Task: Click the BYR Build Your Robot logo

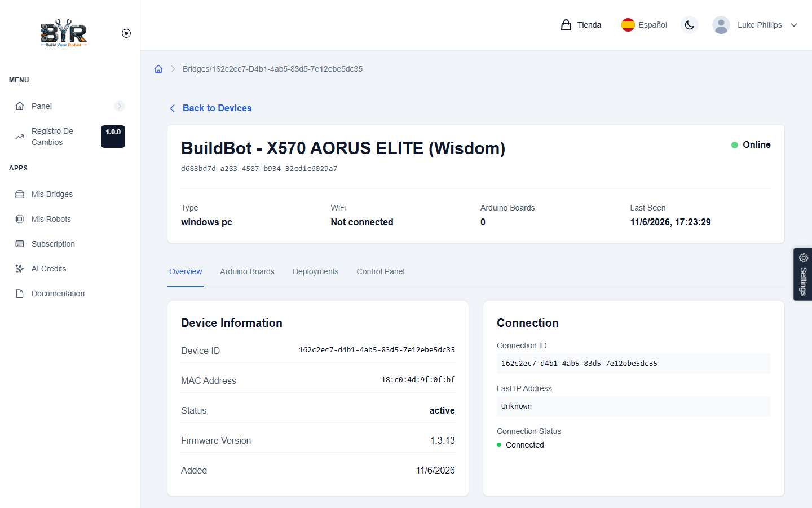Action: click(x=64, y=33)
